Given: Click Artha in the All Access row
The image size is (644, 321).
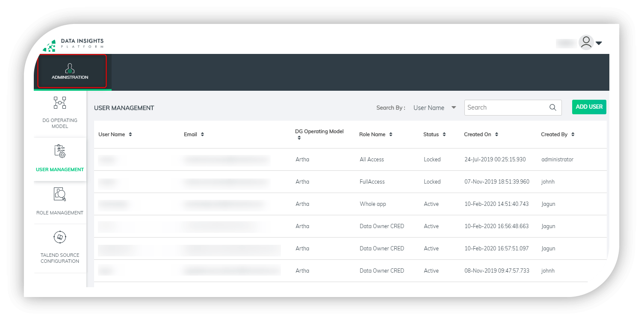Looking at the screenshot, I should 302,159.
